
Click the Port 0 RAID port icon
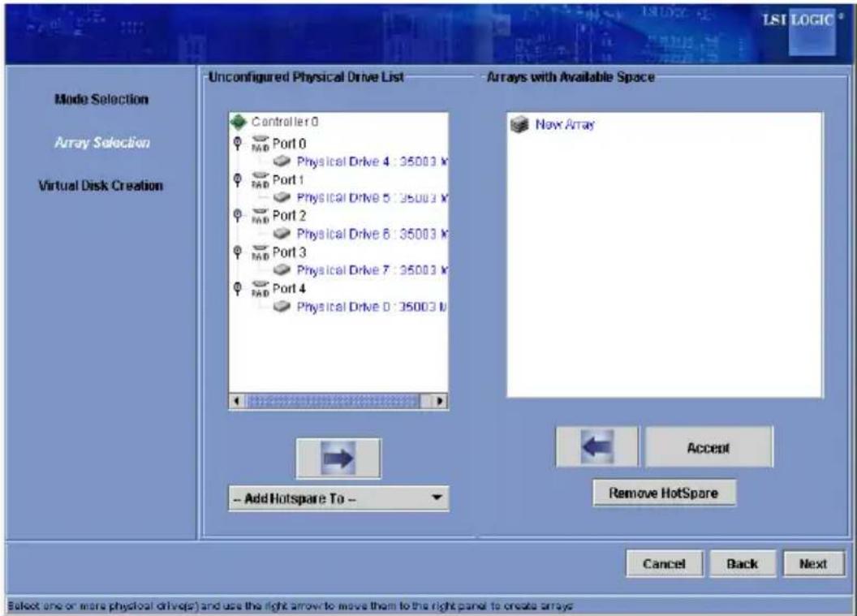261,144
